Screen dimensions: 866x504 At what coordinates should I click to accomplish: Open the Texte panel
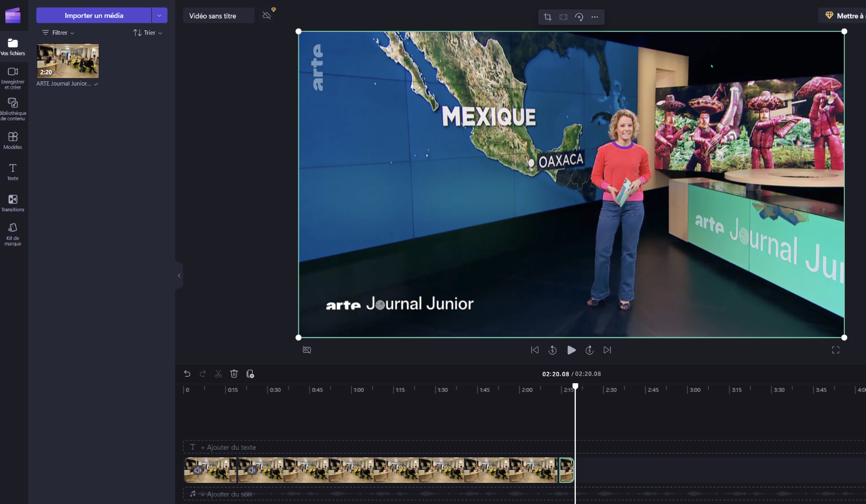[13, 172]
